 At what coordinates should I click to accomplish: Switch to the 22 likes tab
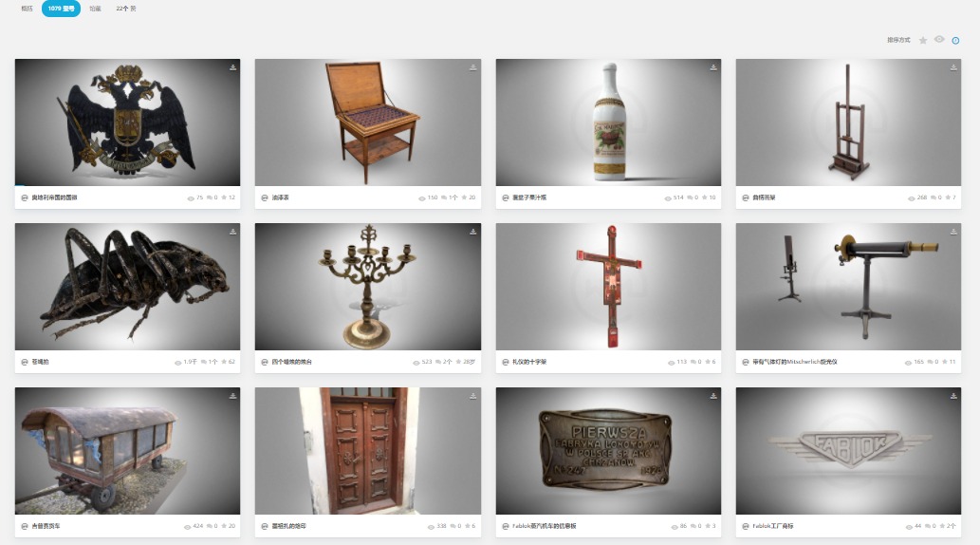[125, 9]
